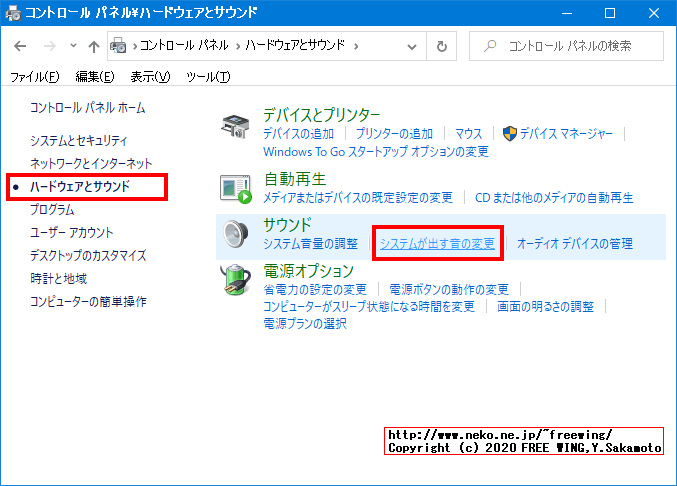Click the Devices and Printers icon

tap(235, 126)
